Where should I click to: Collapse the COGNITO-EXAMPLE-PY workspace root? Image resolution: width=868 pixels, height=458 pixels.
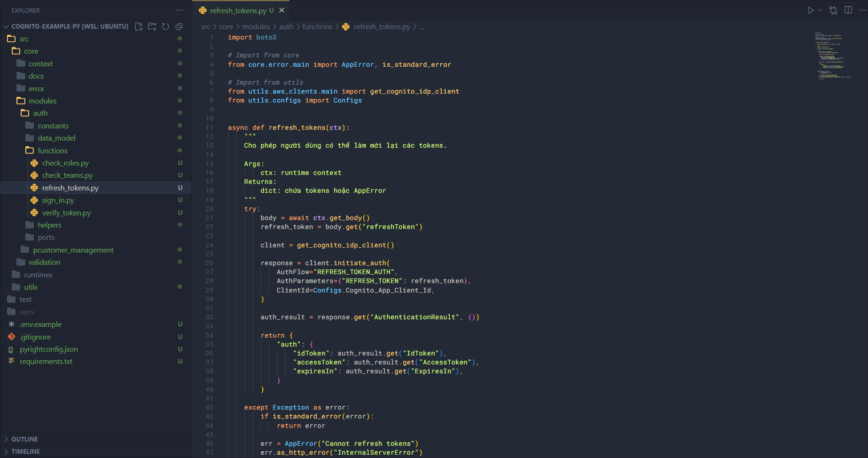6,27
